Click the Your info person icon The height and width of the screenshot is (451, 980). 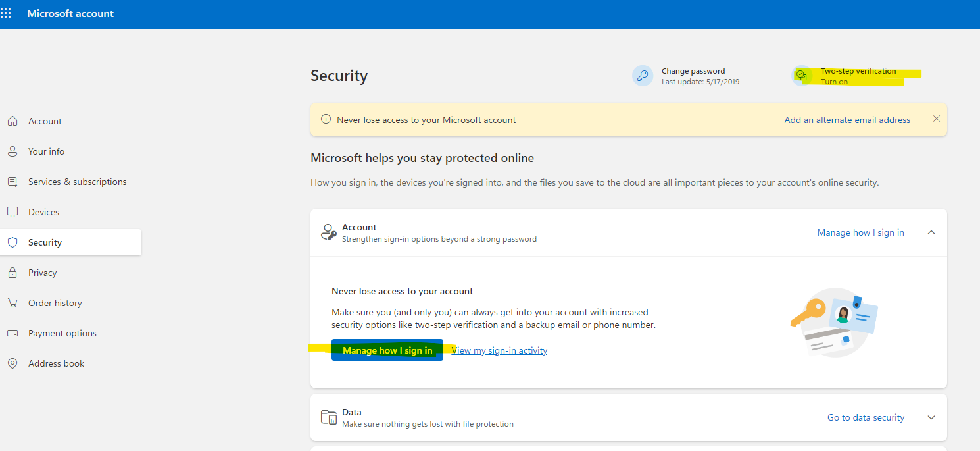click(x=12, y=151)
